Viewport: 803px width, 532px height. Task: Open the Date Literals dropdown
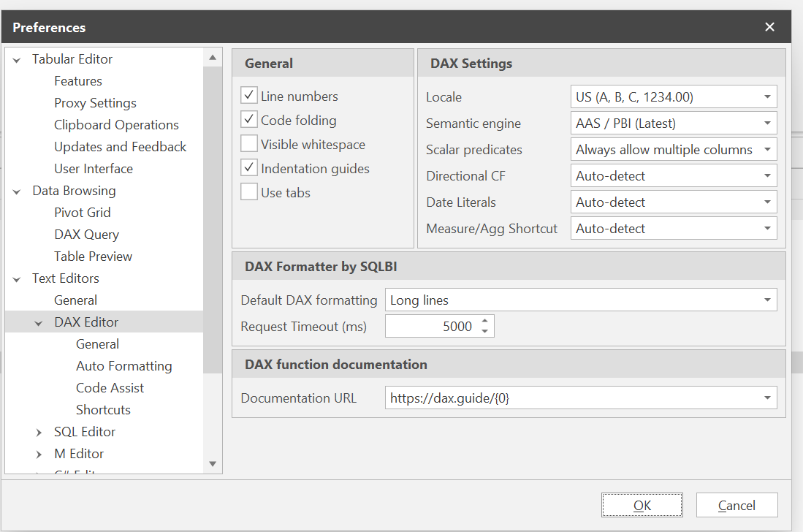tap(768, 202)
